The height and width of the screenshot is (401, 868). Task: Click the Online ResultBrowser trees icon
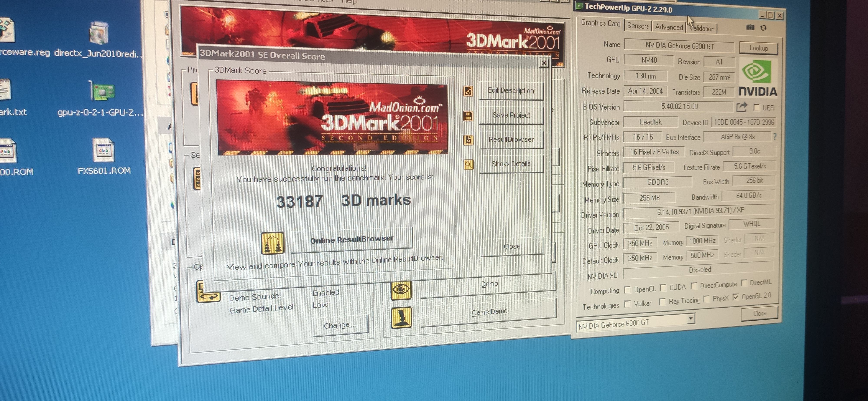(273, 243)
